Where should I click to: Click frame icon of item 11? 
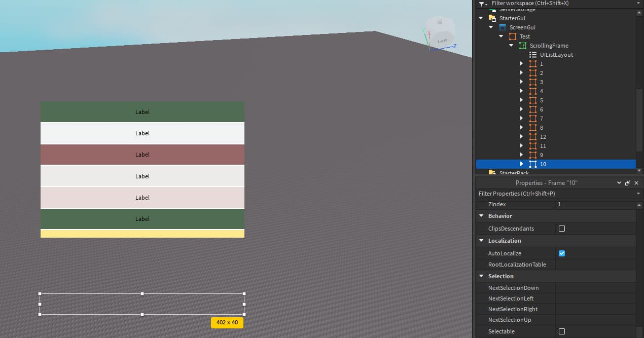point(533,146)
